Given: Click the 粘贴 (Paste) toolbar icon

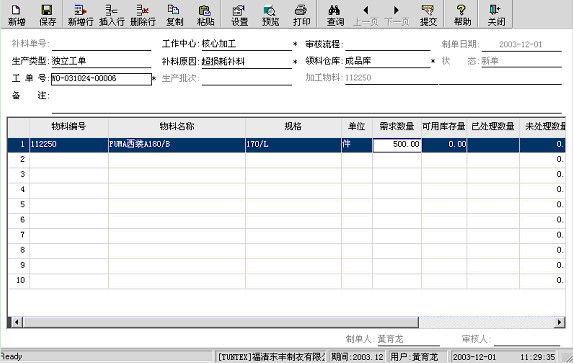Looking at the screenshot, I should [205, 15].
